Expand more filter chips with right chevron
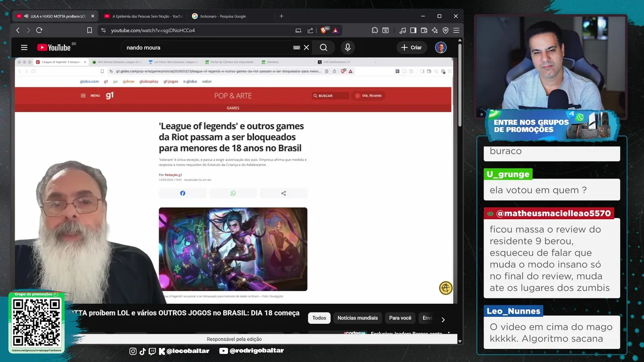644x362 pixels. [443, 319]
